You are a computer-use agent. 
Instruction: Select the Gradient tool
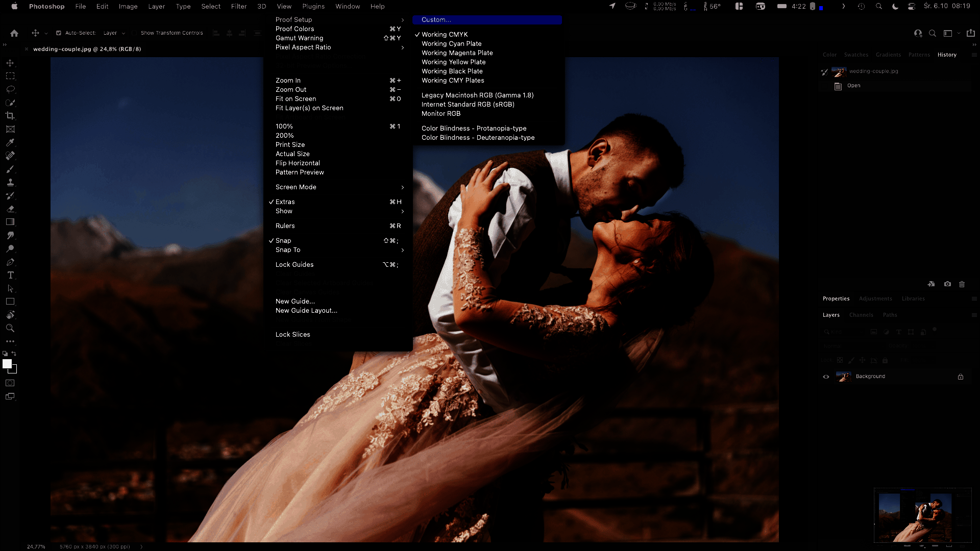pyautogui.click(x=10, y=222)
